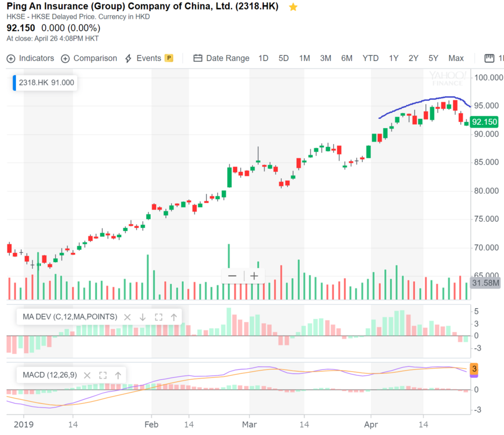The image size is (504, 435).
Task: Click the 100.000 price axis label
Action: coord(488,78)
